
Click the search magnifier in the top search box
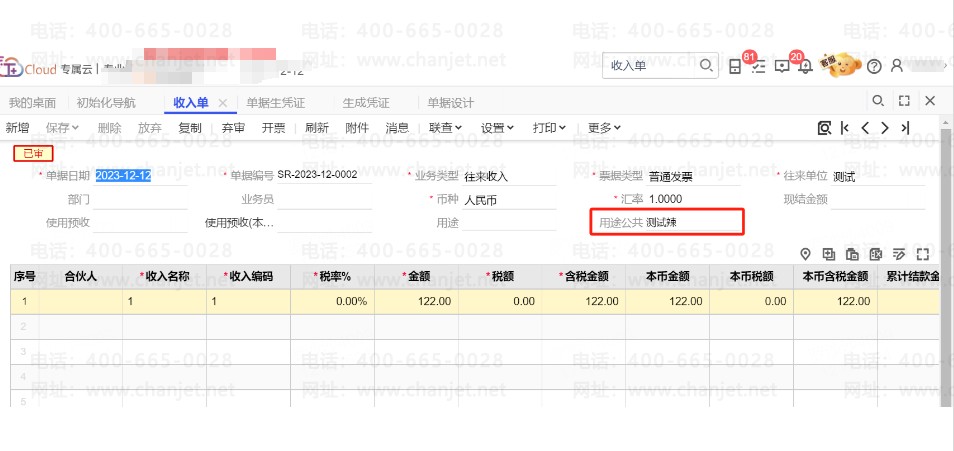click(x=706, y=66)
